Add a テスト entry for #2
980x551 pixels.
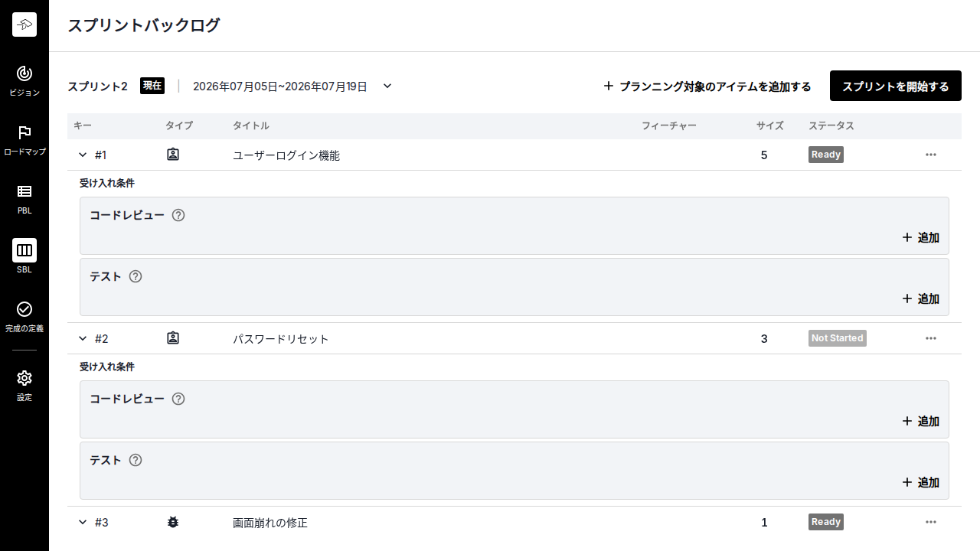(x=921, y=482)
